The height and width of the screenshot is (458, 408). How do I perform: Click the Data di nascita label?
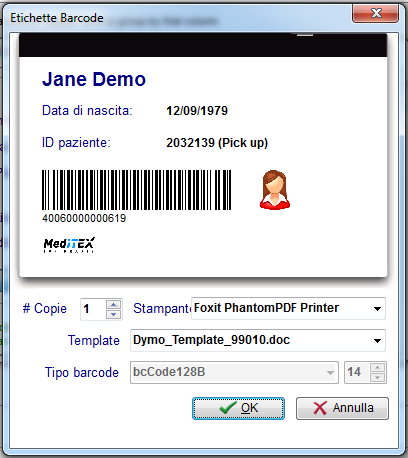tap(87, 110)
